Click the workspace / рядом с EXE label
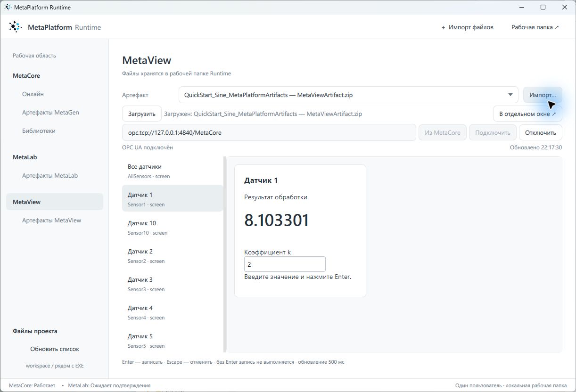576x392 pixels. (55, 366)
